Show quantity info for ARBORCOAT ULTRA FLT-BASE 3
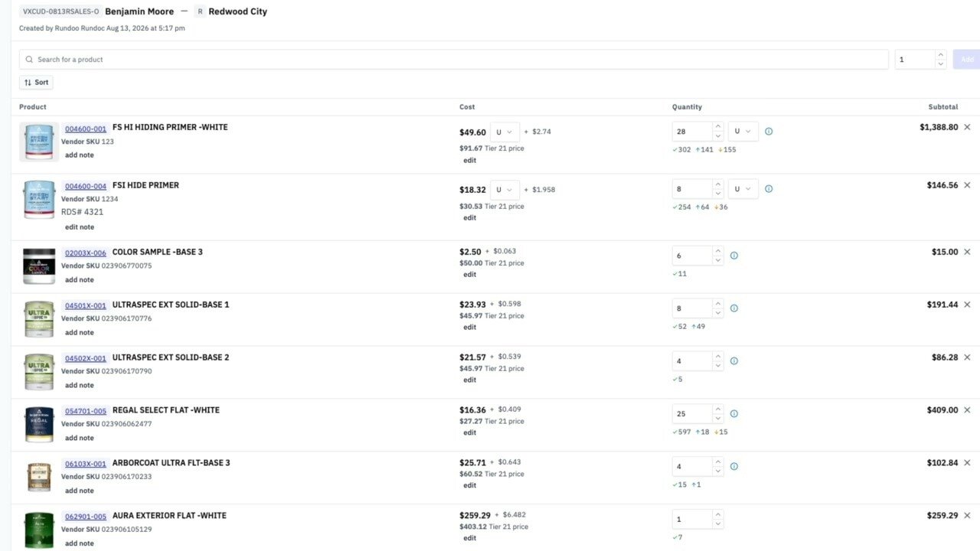Image resolution: width=980 pixels, height=551 pixels. [x=734, y=467]
